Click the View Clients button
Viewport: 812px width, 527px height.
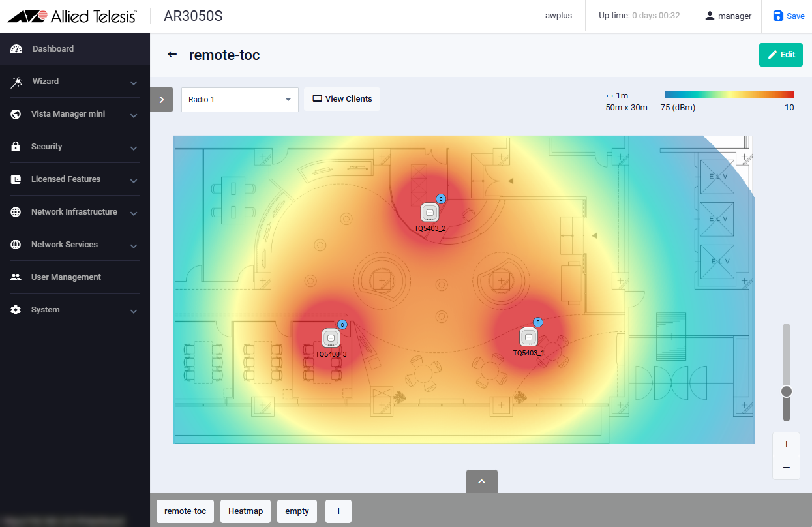pyautogui.click(x=342, y=99)
